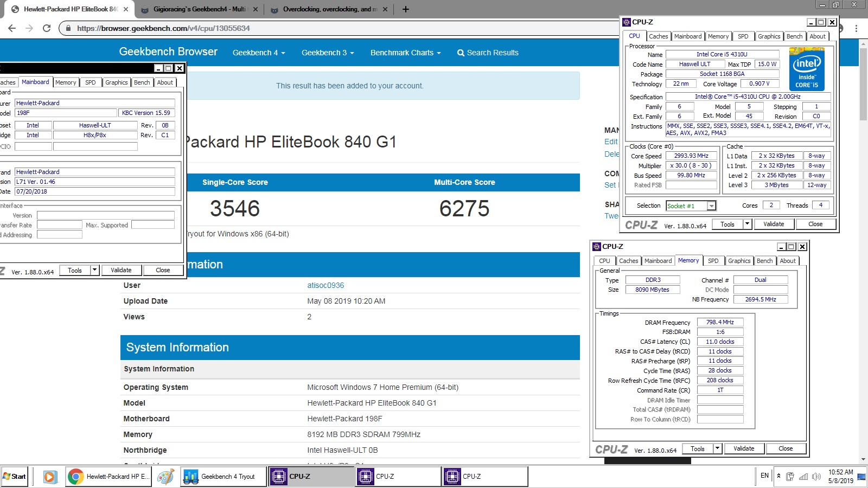Click Validate in Memory CPU-Z window
Screen dimensions: 868x488
[x=744, y=448]
